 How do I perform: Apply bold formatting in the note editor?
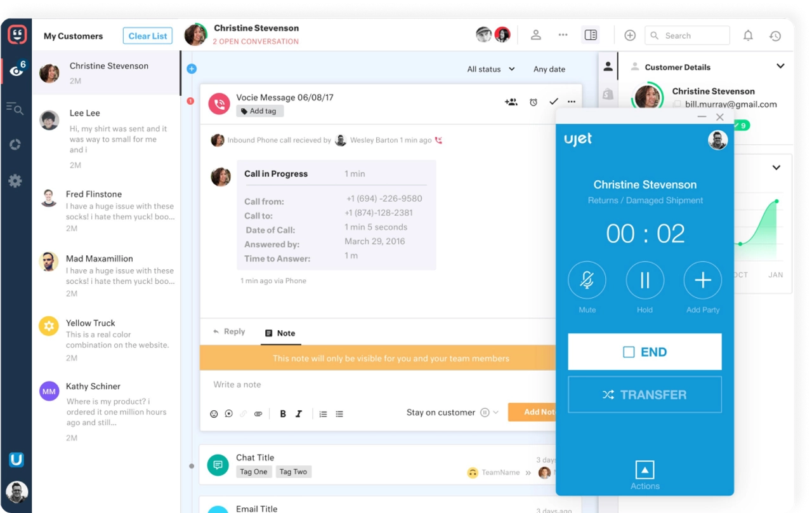(282, 413)
